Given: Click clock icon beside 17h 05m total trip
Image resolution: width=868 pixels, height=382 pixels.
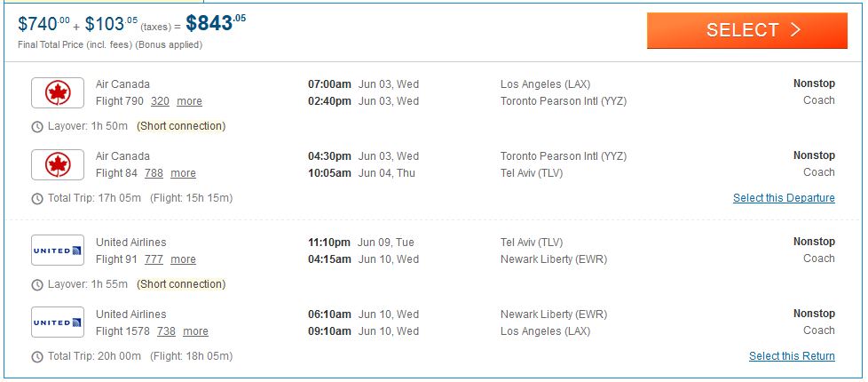Looking at the screenshot, I should pos(37,199).
